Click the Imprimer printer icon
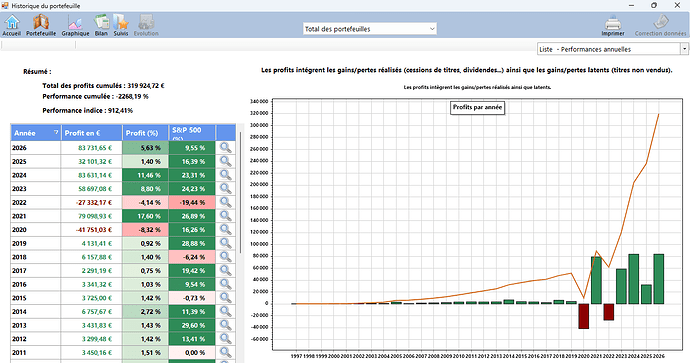Viewport: 690px width, 363px height. (x=613, y=25)
